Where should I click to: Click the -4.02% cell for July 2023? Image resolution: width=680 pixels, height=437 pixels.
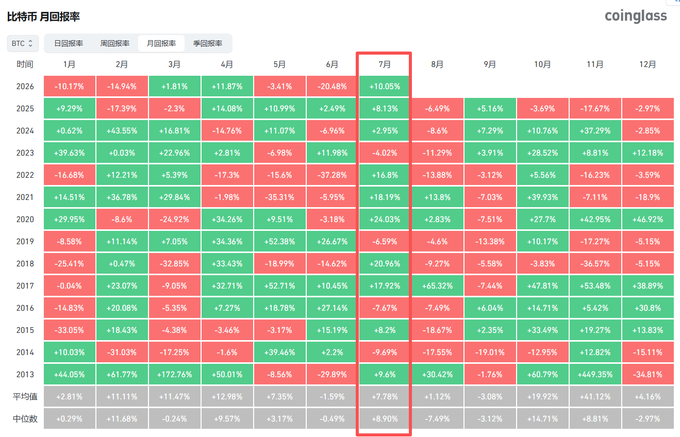click(384, 153)
